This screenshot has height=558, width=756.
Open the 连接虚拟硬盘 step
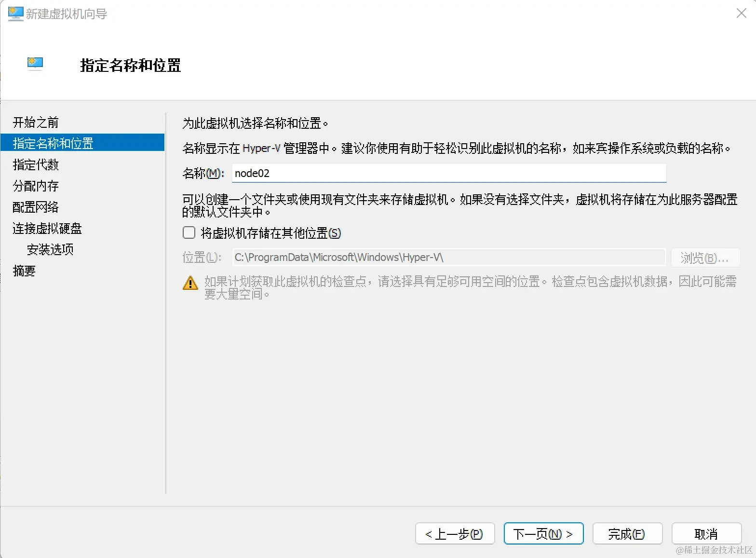47,229
